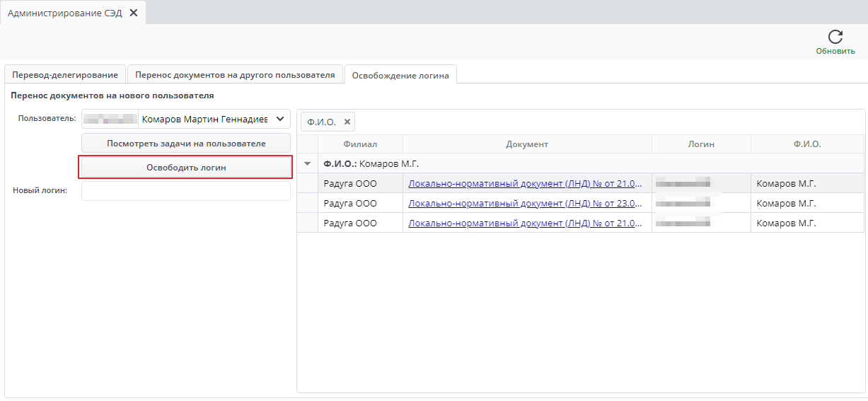Remove the Ф.И.О. grouping chip
The width and height of the screenshot is (868, 401).
pyautogui.click(x=347, y=122)
